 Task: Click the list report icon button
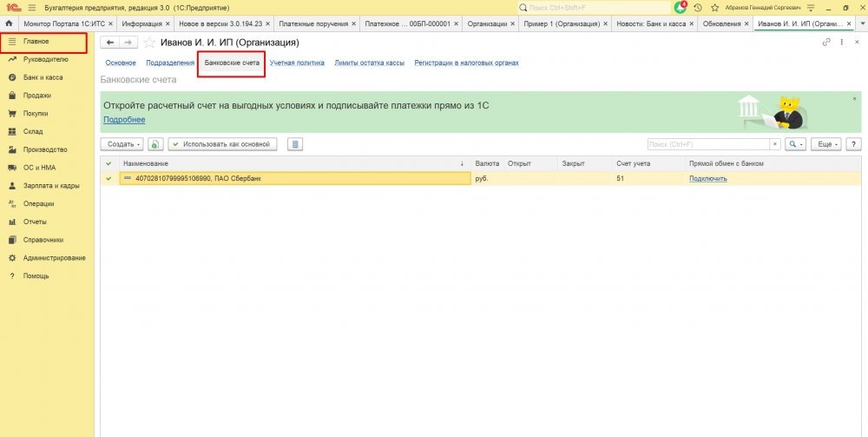coord(295,144)
